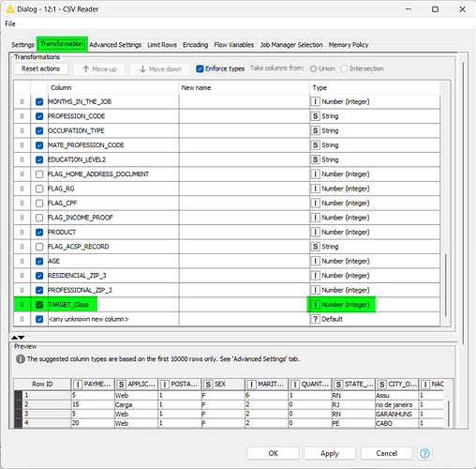The height and width of the screenshot is (469, 476).
Task: Click the info icon in Preview section
Action: 21,359
